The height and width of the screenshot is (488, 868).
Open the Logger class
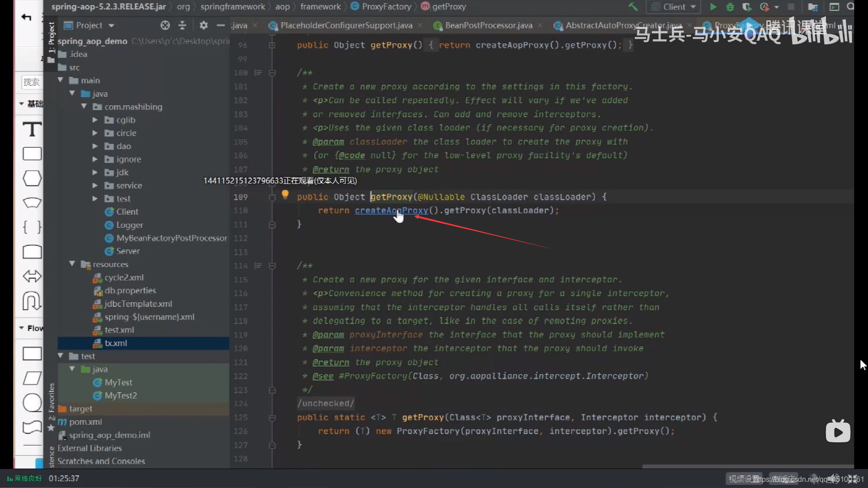129,225
